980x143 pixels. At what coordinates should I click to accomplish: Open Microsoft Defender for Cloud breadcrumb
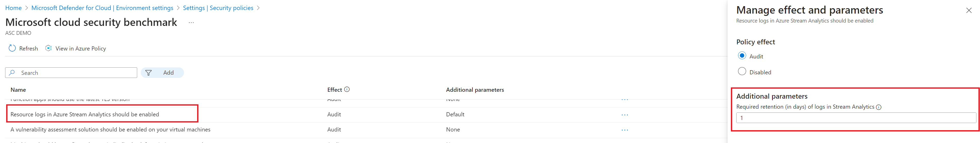(x=102, y=8)
